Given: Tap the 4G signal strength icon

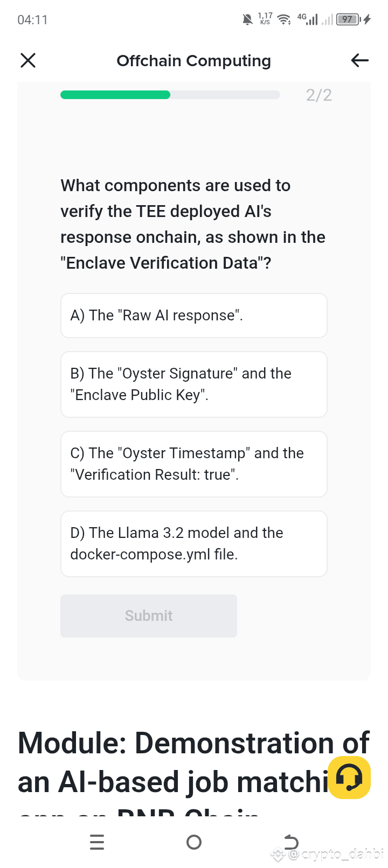Looking at the screenshot, I should (x=308, y=19).
